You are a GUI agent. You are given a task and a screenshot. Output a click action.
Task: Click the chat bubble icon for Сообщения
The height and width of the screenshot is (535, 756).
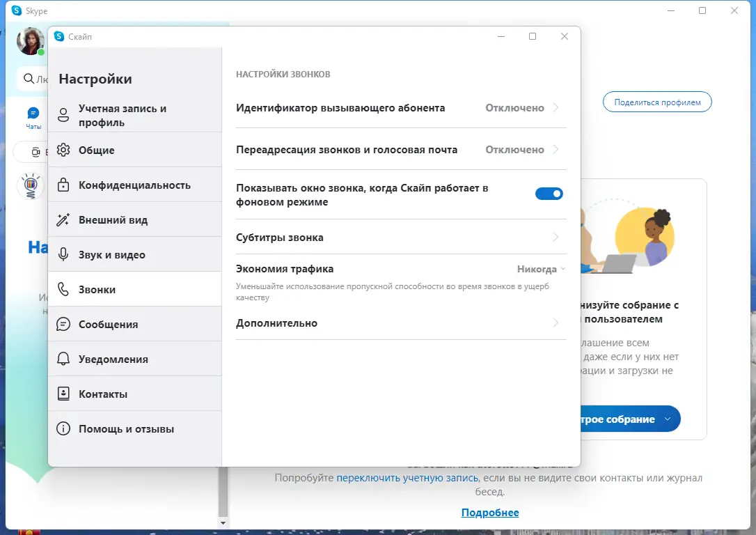[63, 324]
